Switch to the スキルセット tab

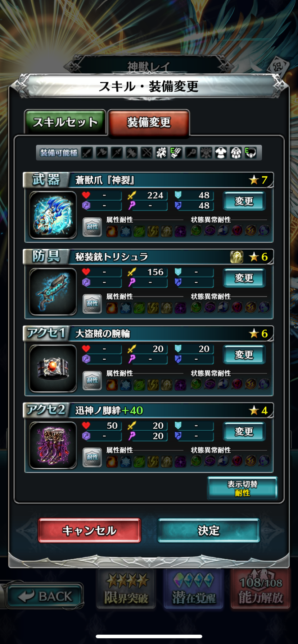click(x=65, y=122)
